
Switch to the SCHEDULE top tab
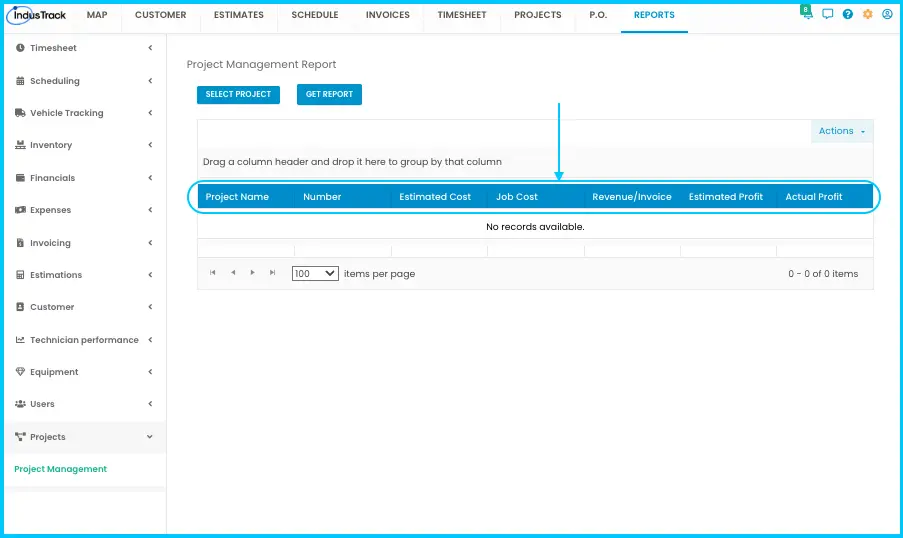tap(314, 15)
